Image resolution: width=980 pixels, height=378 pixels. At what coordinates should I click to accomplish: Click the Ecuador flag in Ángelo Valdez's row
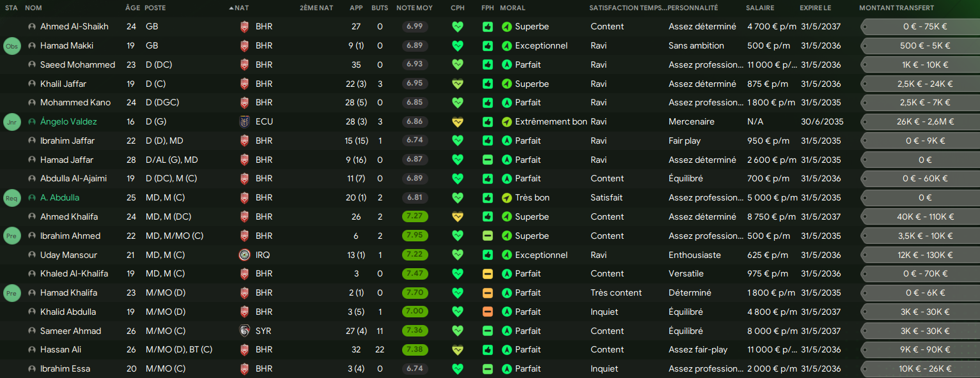point(244,122)
